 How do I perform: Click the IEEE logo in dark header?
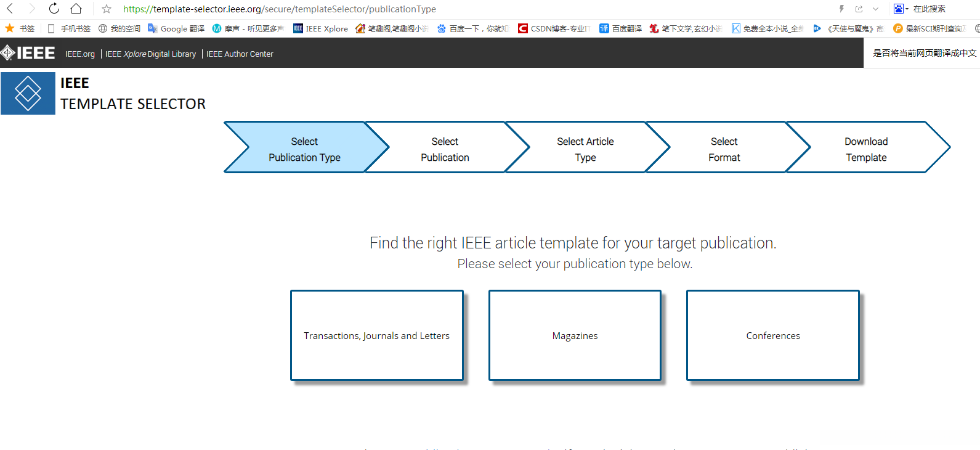28,53
